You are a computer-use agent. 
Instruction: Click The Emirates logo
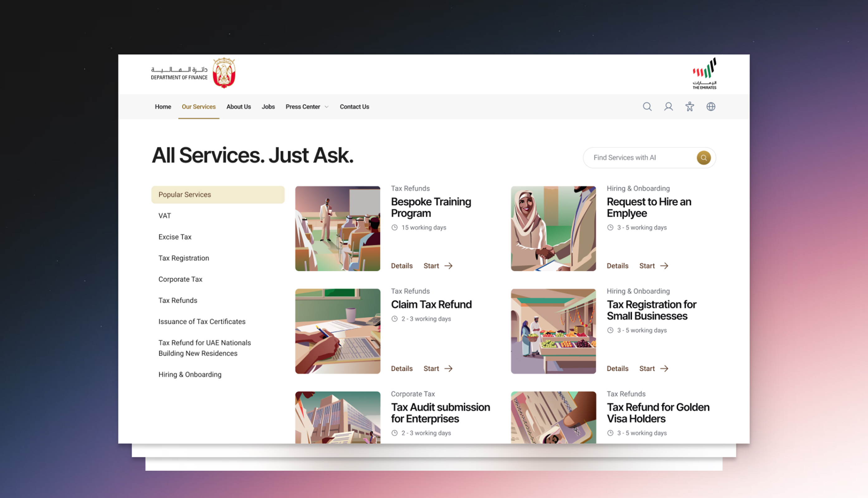[704, 73]
